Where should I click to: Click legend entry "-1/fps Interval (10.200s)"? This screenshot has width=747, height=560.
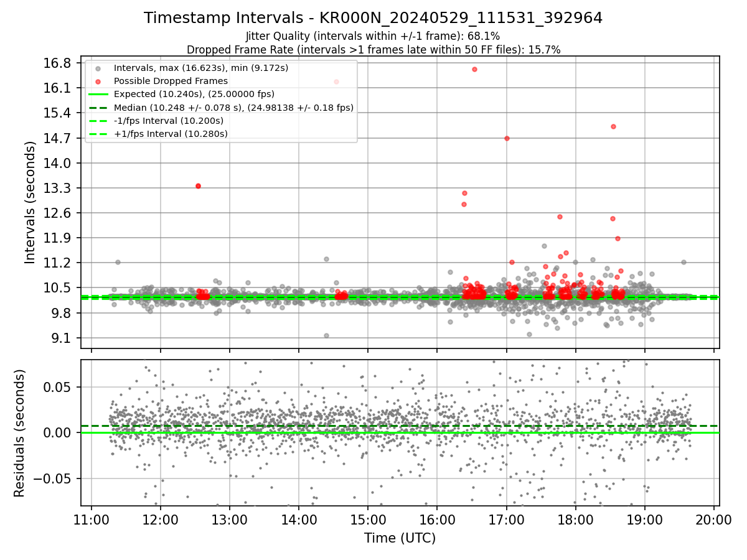pyautogui.click(x=169, y=121)
